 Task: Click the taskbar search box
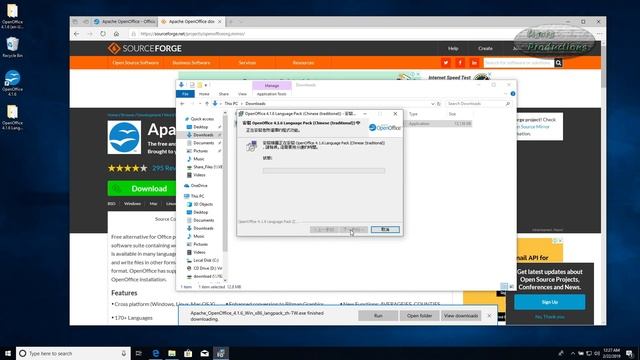point(73,353)
